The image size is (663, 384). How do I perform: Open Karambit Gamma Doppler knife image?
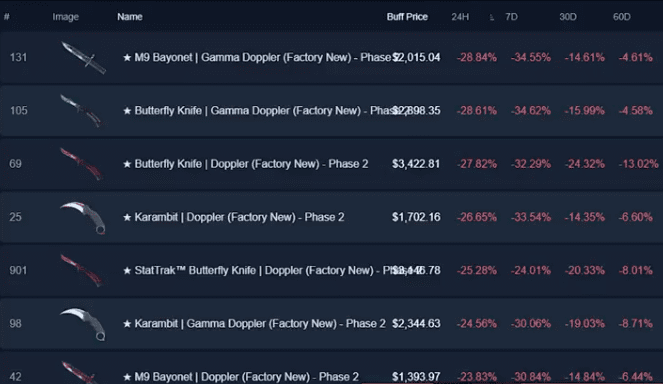coord(83,324)
